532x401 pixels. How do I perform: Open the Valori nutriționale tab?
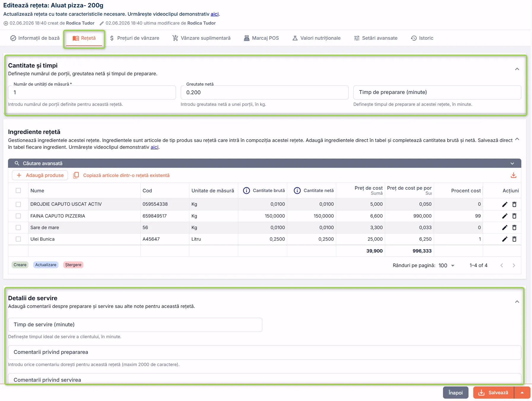[x=316, y=38]
